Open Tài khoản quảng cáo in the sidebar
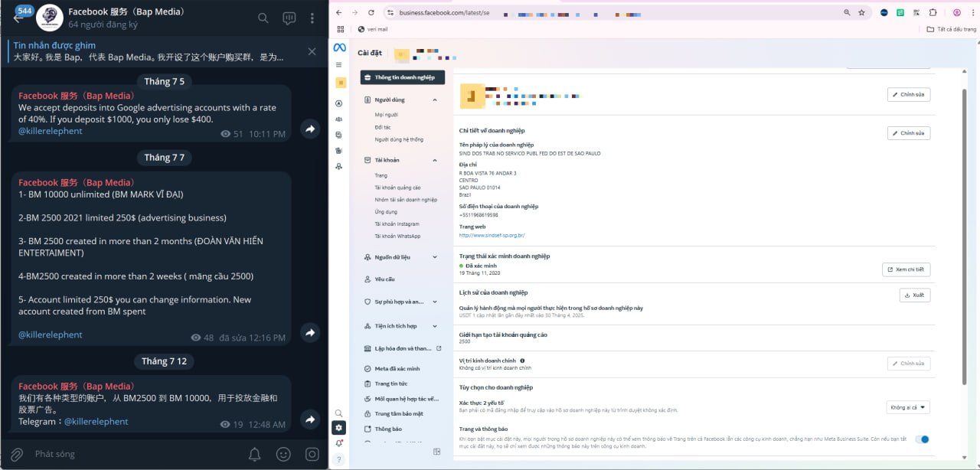The image size is (980, 470). 397,188
